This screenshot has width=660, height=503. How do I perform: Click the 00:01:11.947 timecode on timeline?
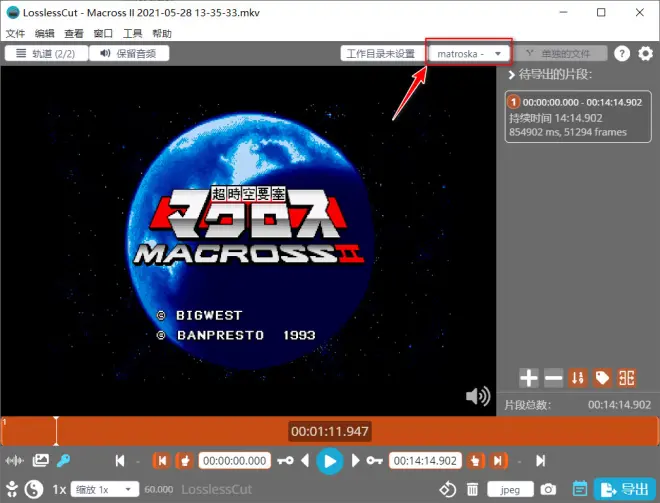tap(330, 431)
